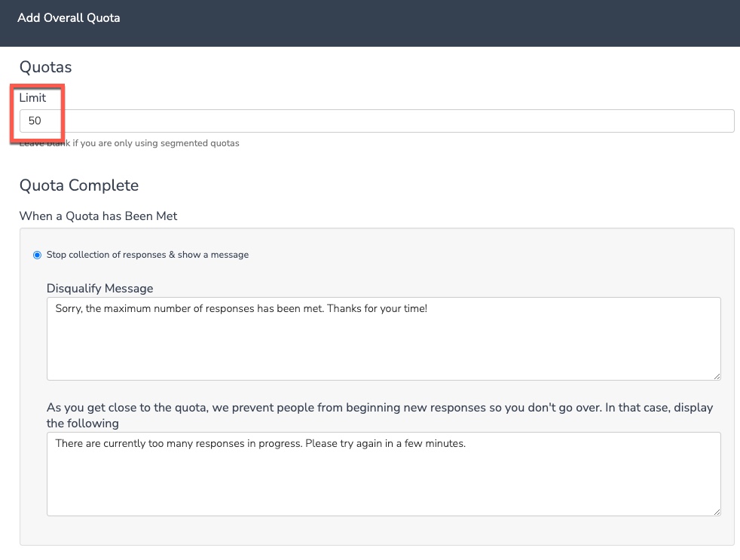Screen dimensions: 740x560
Task: Click the Quota Complete heading
Action: coord(79,185)
